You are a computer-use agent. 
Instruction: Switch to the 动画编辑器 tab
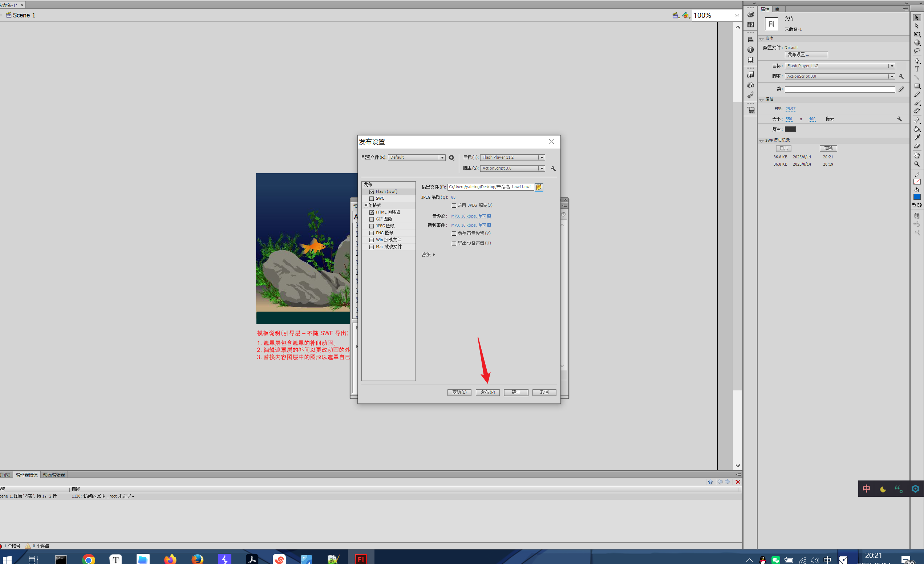[54, 475]
